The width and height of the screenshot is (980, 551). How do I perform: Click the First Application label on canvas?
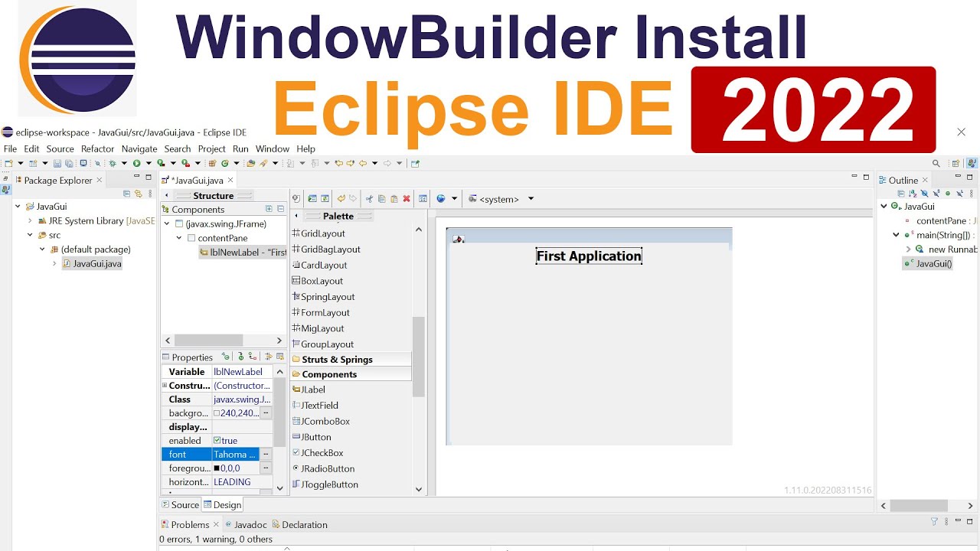589,256
